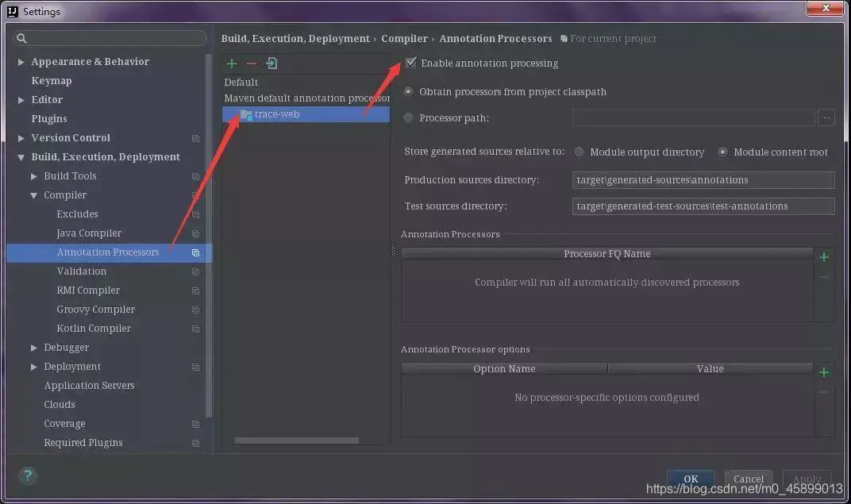Choose Module output directory radio button

[x=579, y=152]
